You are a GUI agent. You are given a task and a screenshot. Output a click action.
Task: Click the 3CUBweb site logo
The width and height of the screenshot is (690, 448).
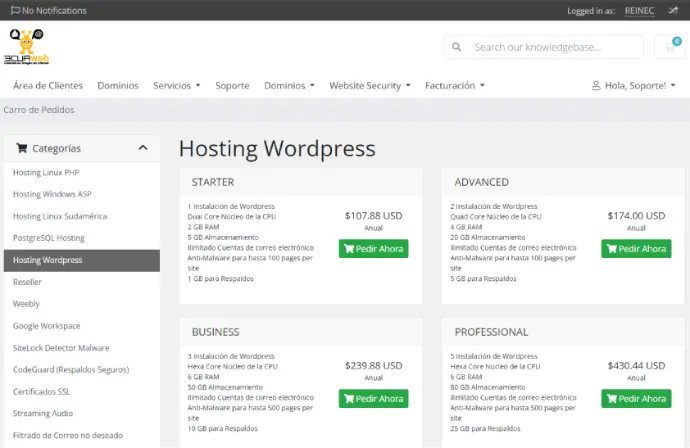(29, 47)
